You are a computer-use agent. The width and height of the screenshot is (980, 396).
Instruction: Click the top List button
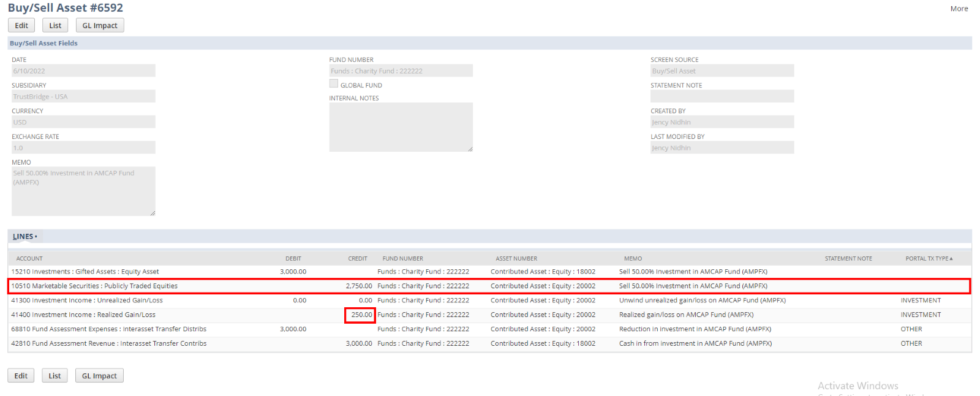(x=55, y=25)
